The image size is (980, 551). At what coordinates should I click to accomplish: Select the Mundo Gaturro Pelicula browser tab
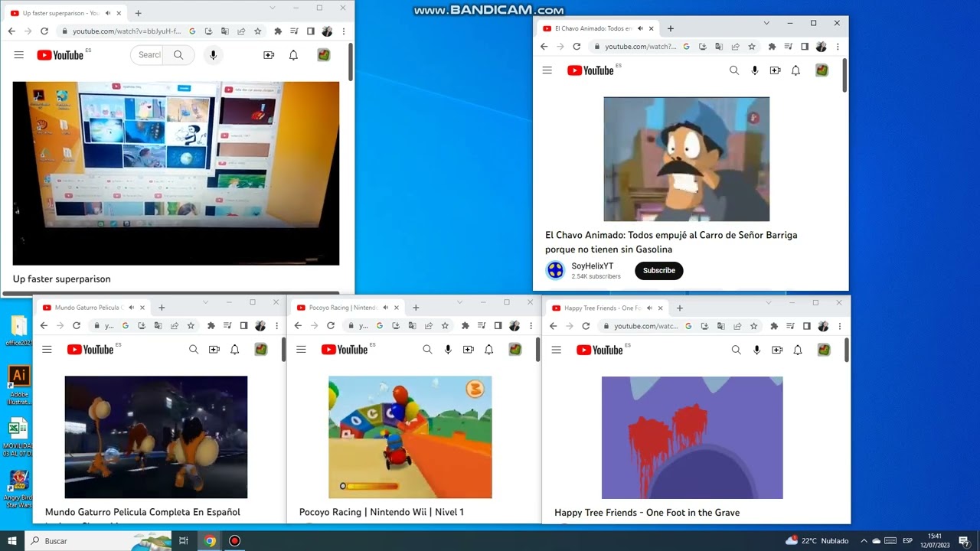point(93,308)
